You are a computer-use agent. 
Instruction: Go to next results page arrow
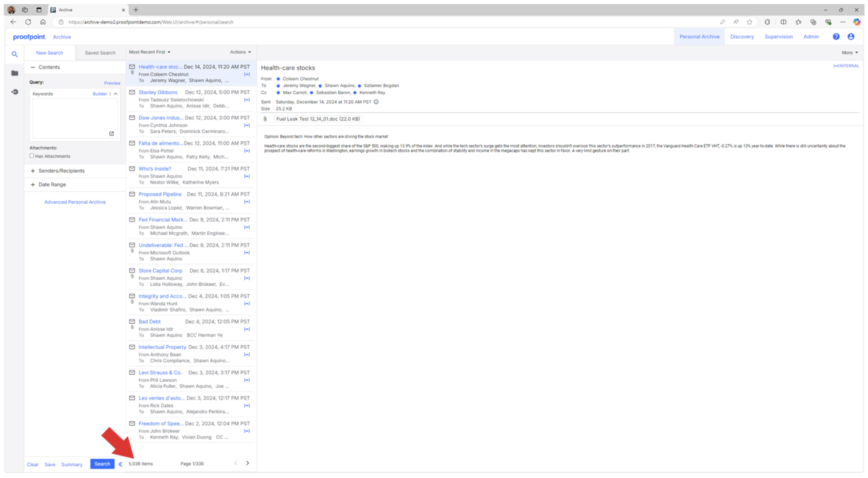click(x=248, y=463)
